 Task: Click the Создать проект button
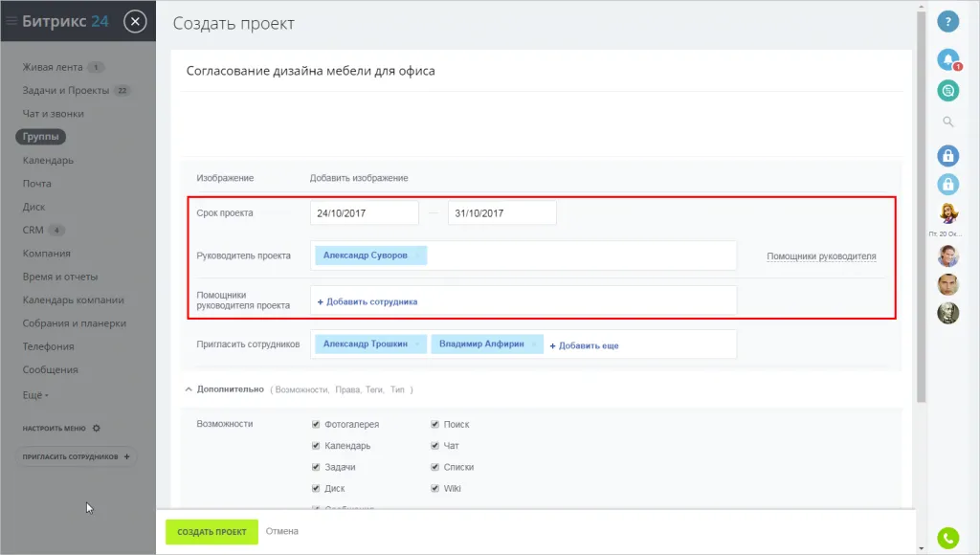point(212,532)
